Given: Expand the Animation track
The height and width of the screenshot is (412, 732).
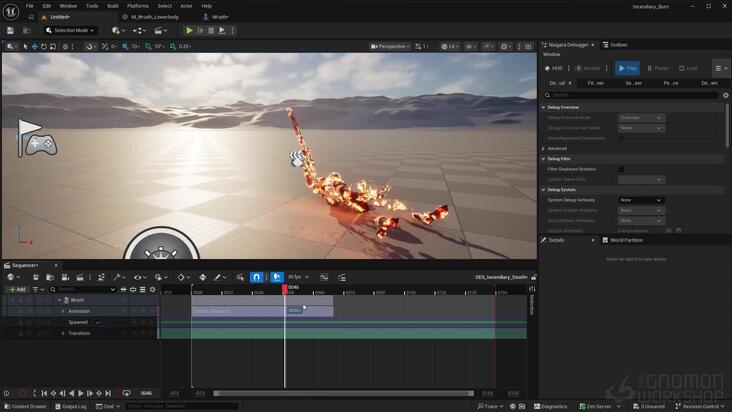Looking at the screenshot, I should 63,311.
